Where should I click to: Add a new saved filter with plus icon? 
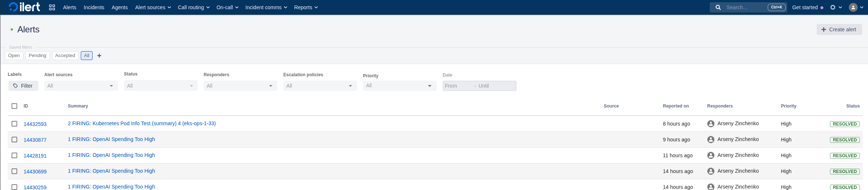pos(99,56)
